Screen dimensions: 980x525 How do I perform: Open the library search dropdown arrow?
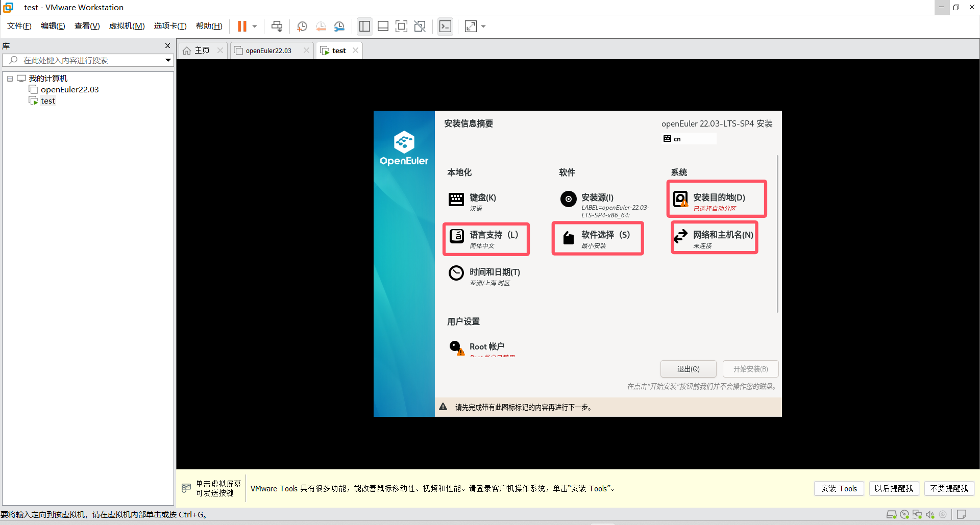click(168, 60)
